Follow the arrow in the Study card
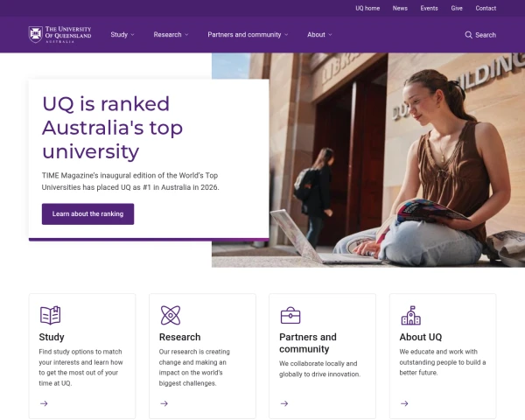Image resolution: width=525 pixels, height=420 pixels. pyautogui.click(x=44, y=403)
